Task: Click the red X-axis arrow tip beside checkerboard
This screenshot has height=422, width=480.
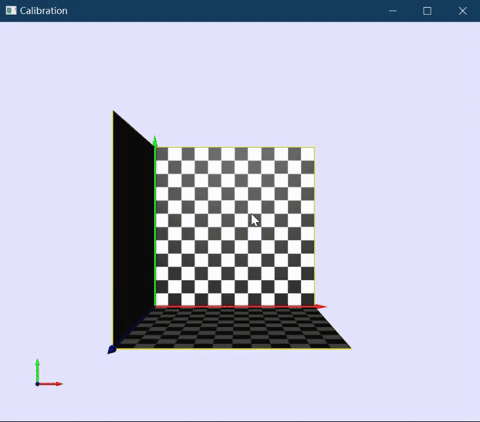Action: click(321, 307)
